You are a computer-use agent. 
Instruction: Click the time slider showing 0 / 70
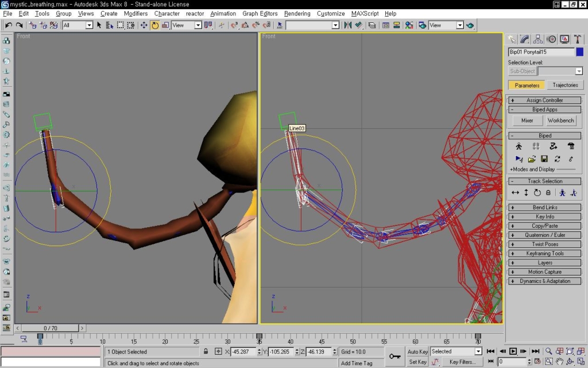pos(51,328)
